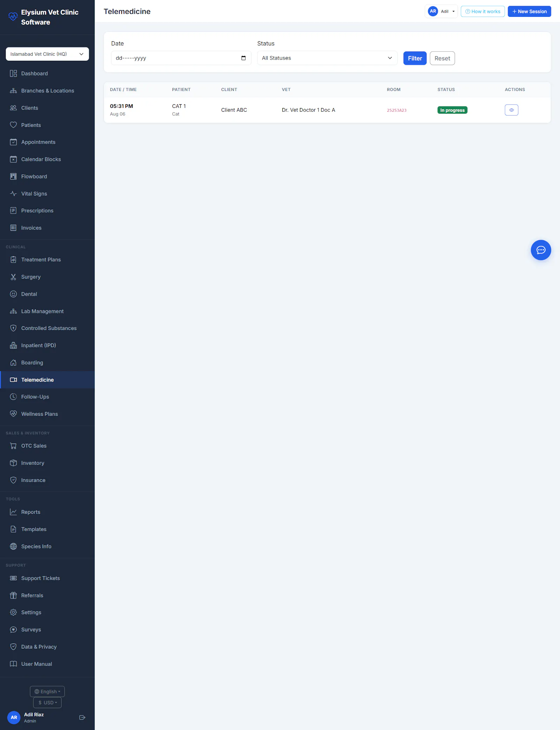Click the Treatment Plans icon
The height and width of the screenshot is (730, 560).
13,260
